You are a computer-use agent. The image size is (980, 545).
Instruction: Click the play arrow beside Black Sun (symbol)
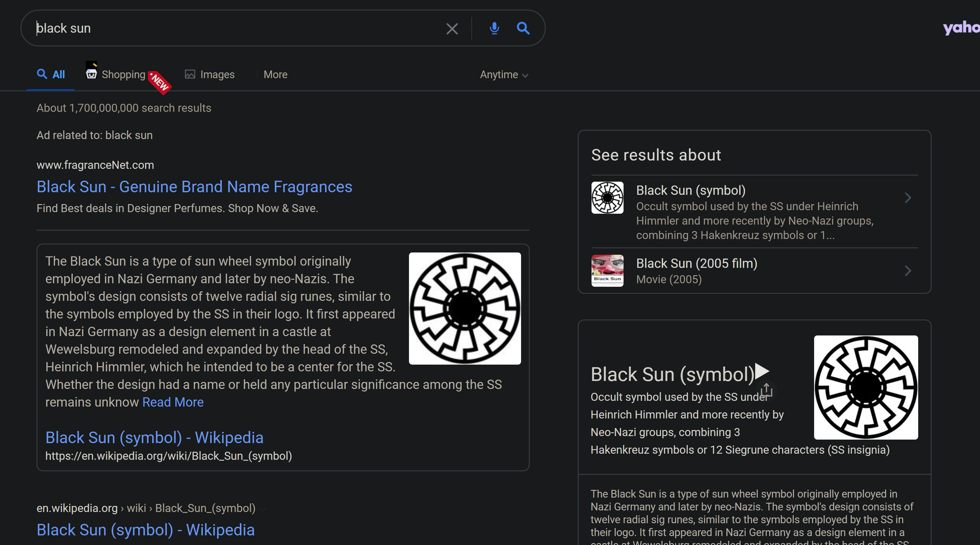coord(762,371)
